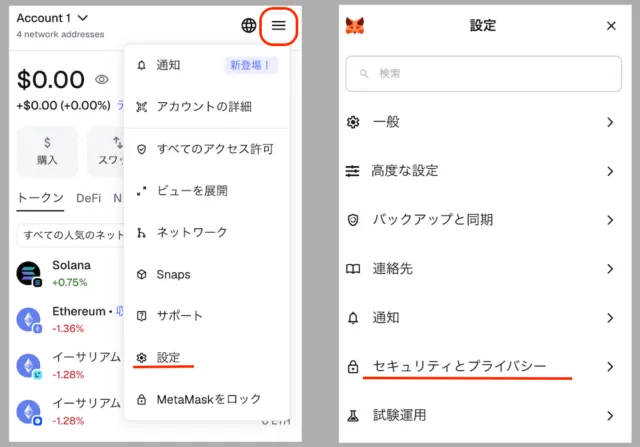The image size is (640, 447).
Task: Open 試験運用 settings row
Action: (x=483, y=416)
